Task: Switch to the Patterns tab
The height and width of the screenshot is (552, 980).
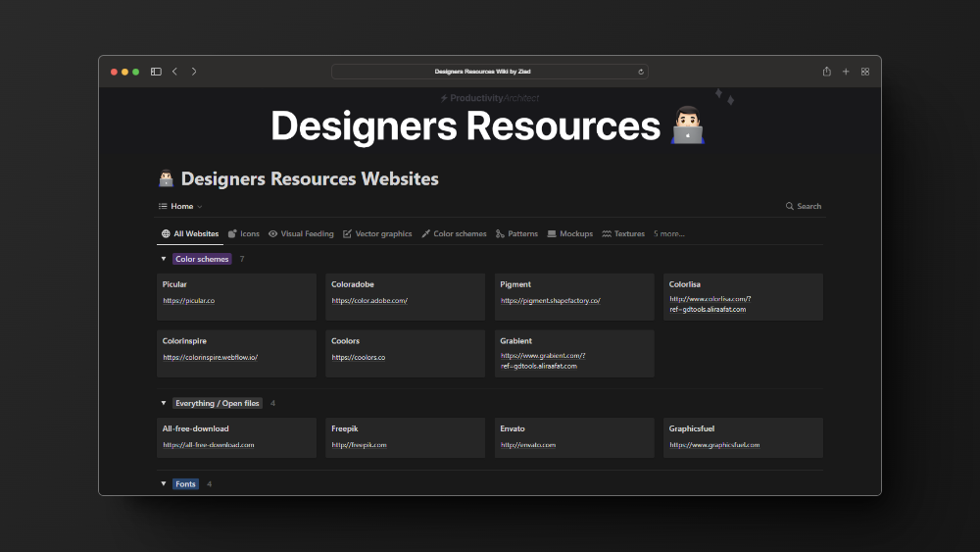Action: click(x=516, y=233)
